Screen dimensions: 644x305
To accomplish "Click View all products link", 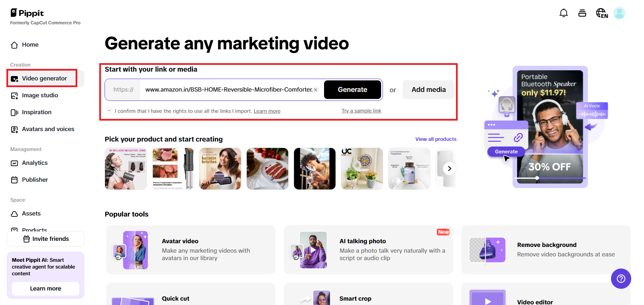I will 436,139.
